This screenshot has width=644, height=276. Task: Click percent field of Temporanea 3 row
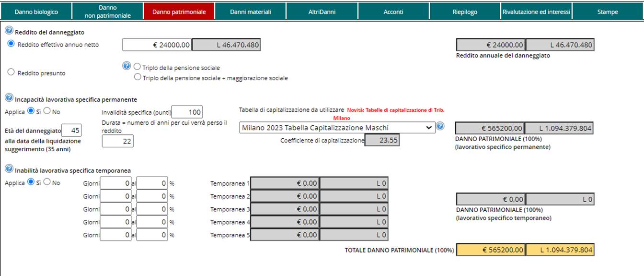point(152,209)
